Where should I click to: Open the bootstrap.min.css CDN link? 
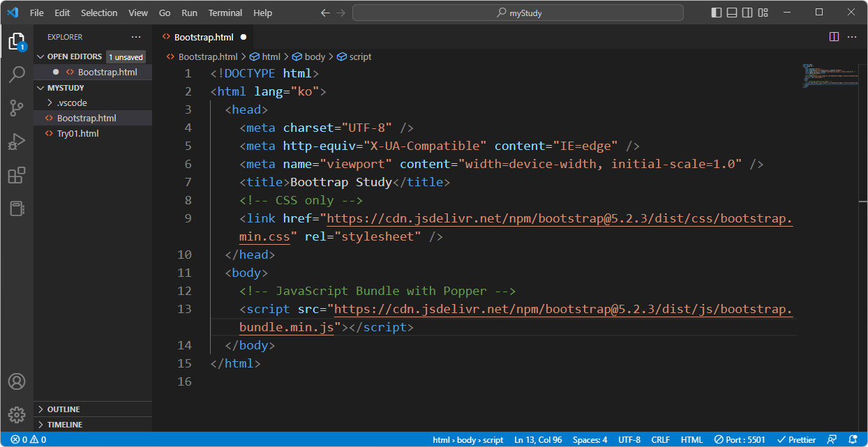pos(560,219)
